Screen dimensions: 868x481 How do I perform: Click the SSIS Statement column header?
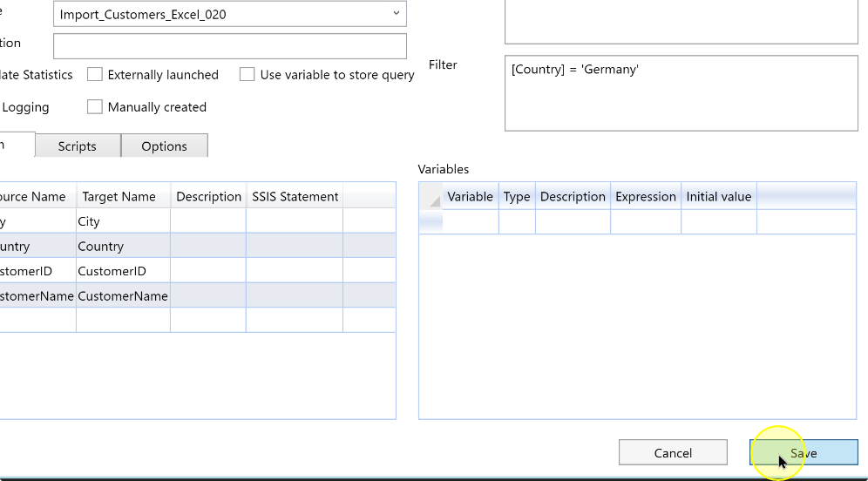[x=295, y=197]
